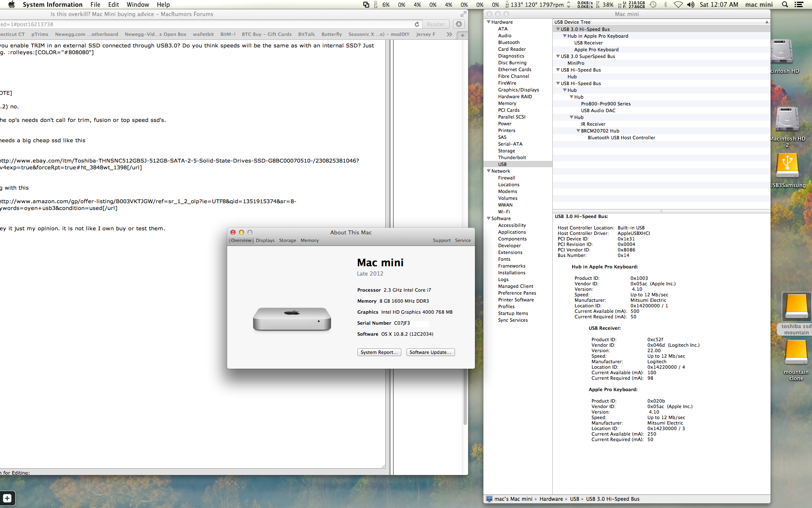This screenshot has width=812, height=508.
Task: Add a new Safari tab
Action: [463, 35]
